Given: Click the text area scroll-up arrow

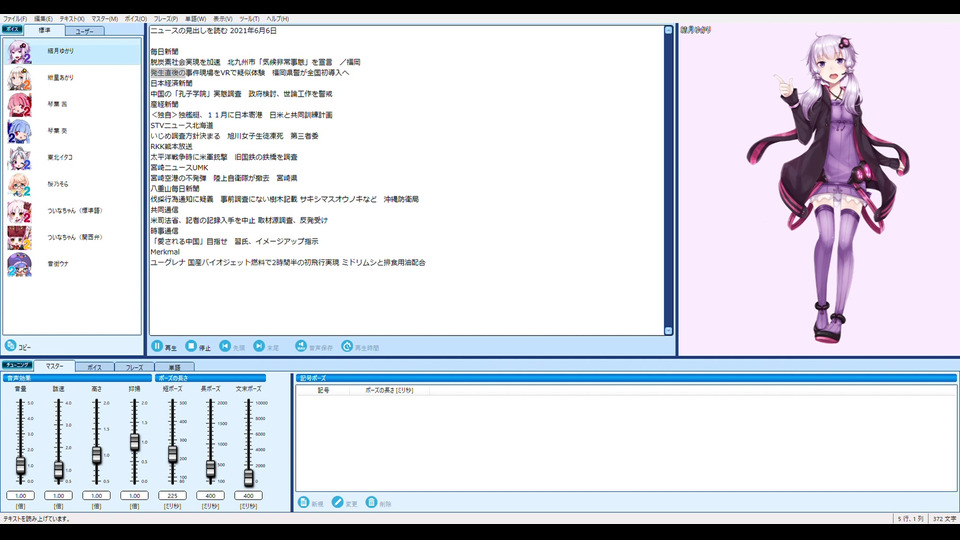Looking at the screenshot, I should point(669,30).
